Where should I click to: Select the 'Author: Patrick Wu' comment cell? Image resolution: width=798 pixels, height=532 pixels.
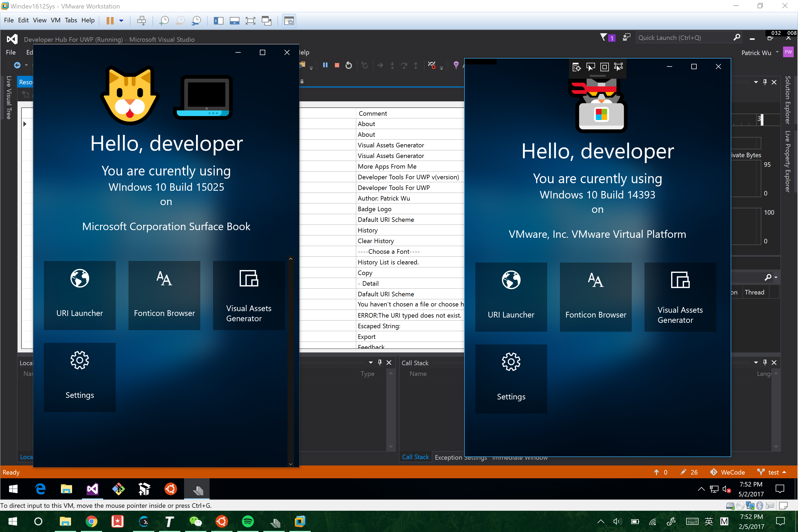[410, 198]
